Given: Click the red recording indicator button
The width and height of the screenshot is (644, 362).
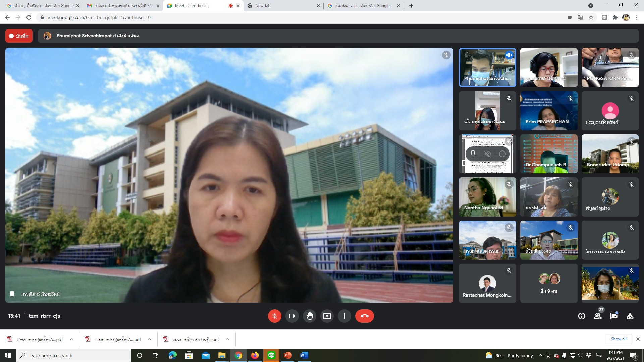Looking at the screenshot, I should 19,36.
